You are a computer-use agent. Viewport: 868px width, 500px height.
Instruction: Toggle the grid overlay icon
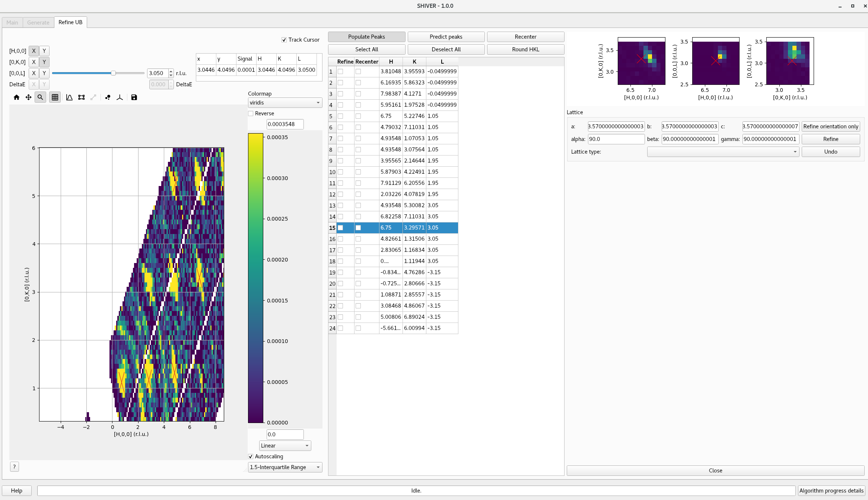pos(55,97)
